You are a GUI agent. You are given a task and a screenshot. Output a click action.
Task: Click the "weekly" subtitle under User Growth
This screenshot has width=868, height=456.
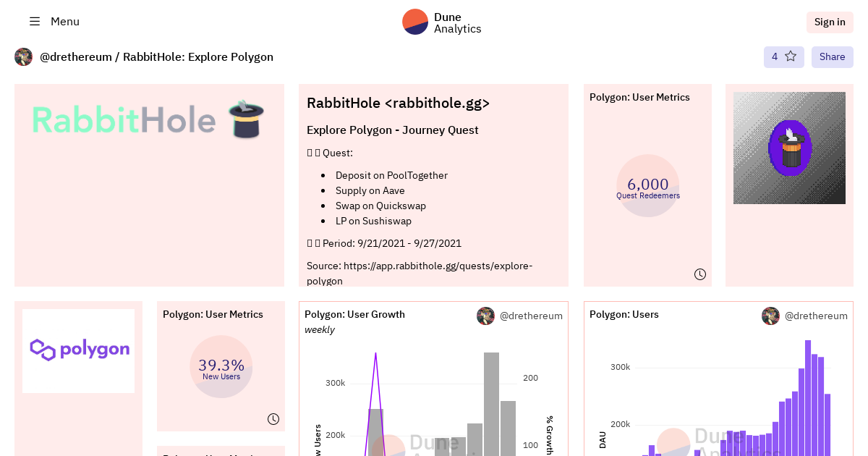point(320,329)
